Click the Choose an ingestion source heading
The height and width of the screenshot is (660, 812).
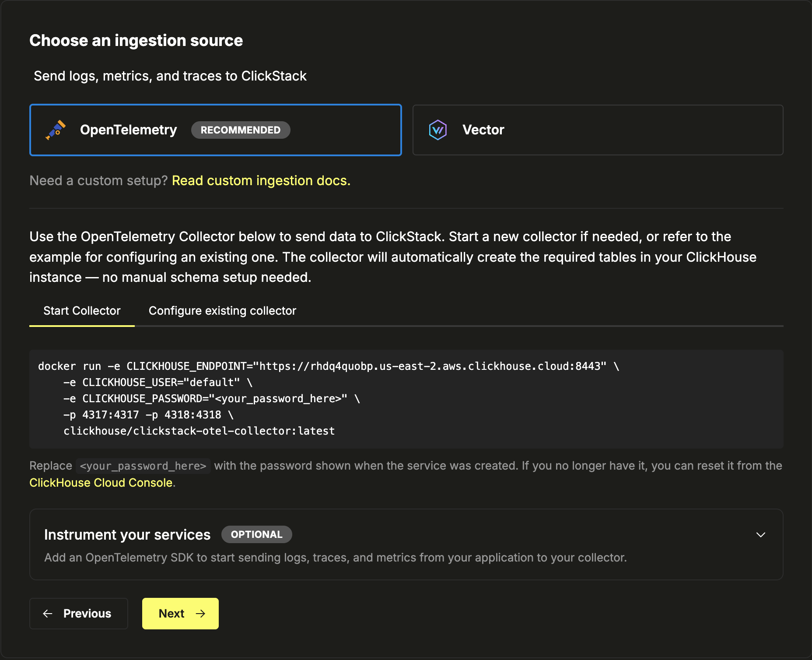click(x=136, y=41)
